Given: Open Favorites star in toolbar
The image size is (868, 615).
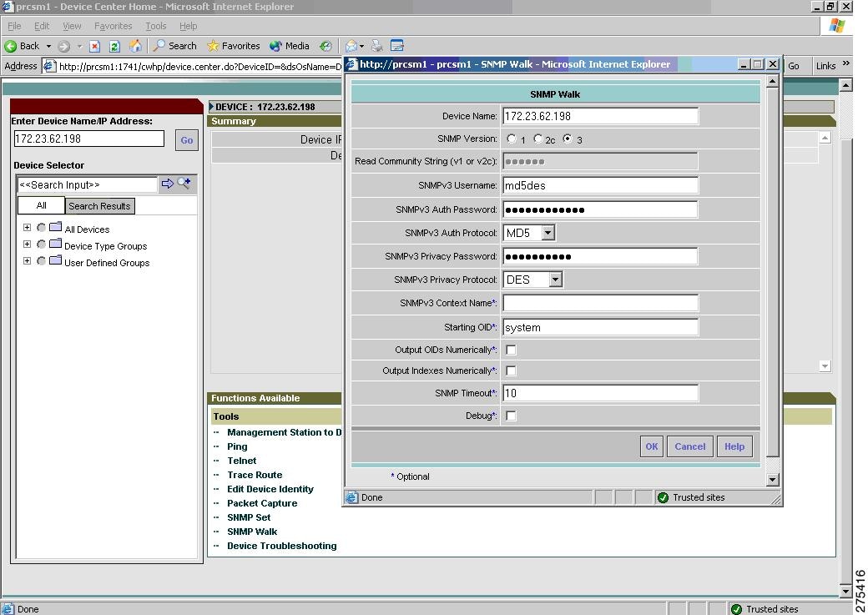Looking at the screenshot, I should [x=233, y=46].
